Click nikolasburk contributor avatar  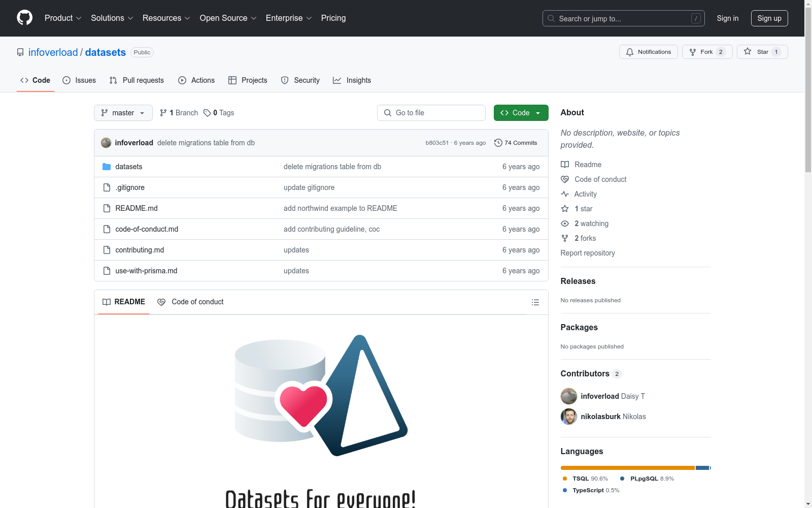coord(569,417)
